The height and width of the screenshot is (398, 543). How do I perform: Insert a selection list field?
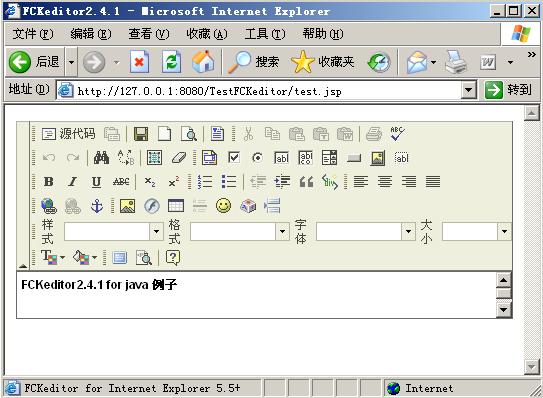click(x=329, y=158)
